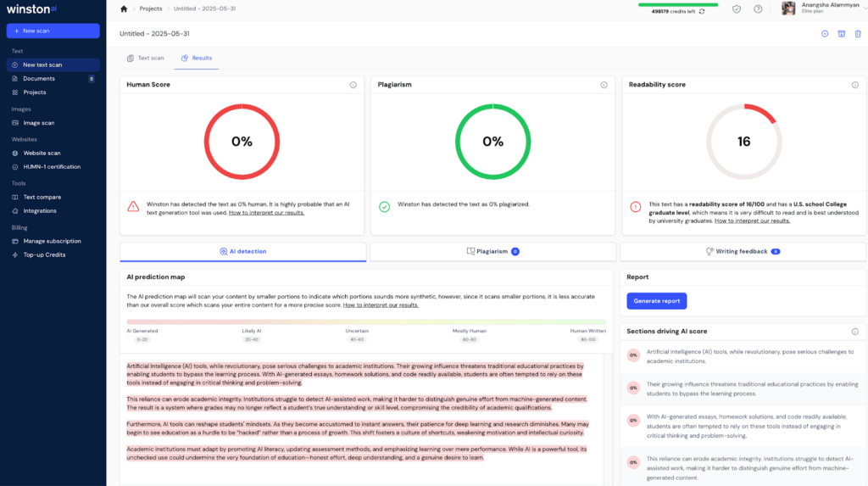Switch to the Text scan tab
Image resolution: width=868 pixels, height=486 pixels.
[x=145, y=58]
